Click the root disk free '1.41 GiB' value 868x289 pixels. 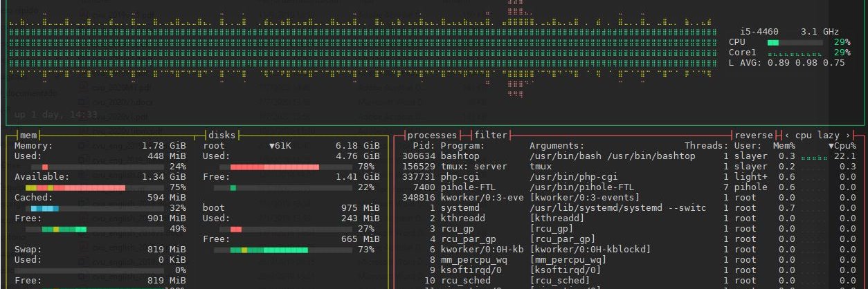tap(358, 177)
